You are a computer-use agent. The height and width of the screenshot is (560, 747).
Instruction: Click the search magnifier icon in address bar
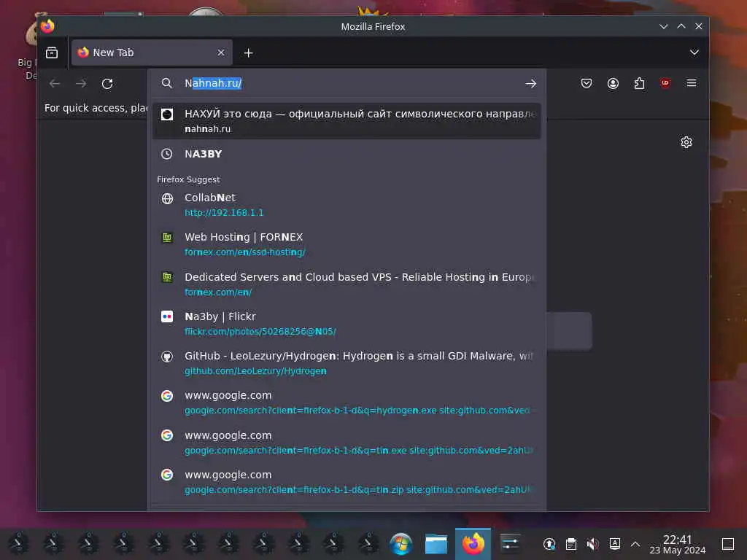(x=167, y=83)
